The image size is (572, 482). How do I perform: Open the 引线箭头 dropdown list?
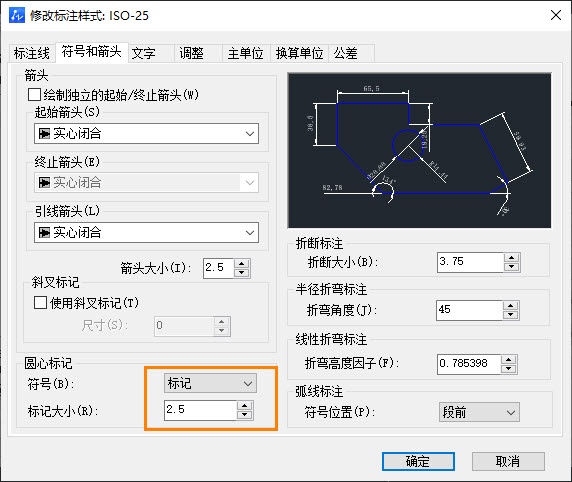(x=146, y=232)
